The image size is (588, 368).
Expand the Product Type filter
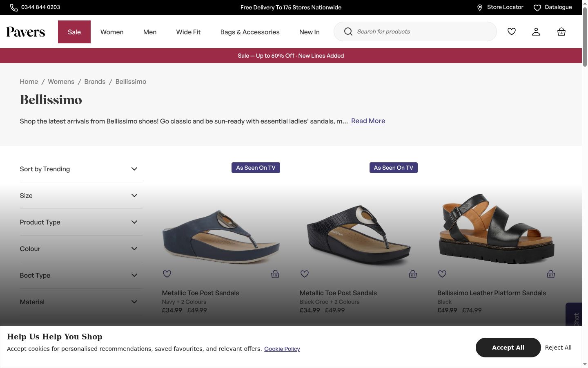tap(81, 222)
